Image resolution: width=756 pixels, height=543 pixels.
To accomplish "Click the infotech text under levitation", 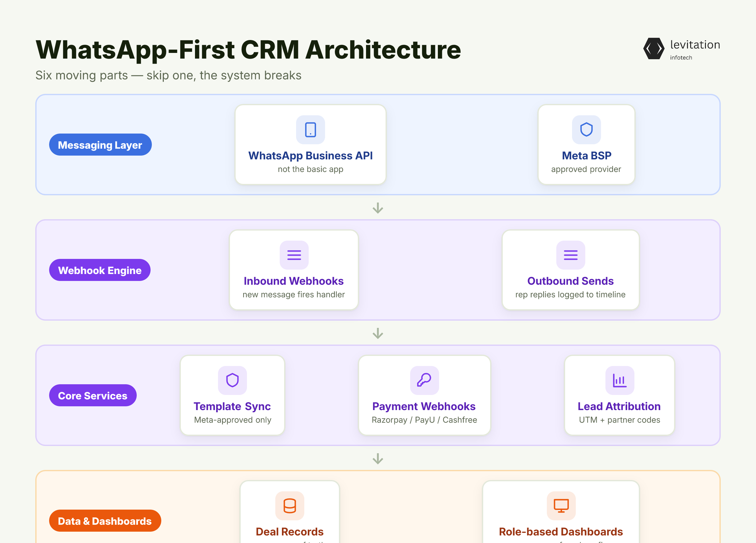I will 681,58.
